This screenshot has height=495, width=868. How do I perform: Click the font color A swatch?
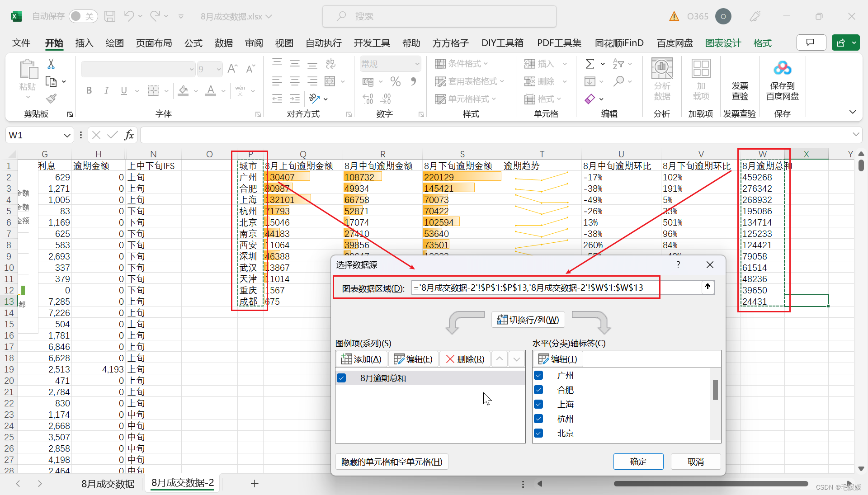[211, 90]
